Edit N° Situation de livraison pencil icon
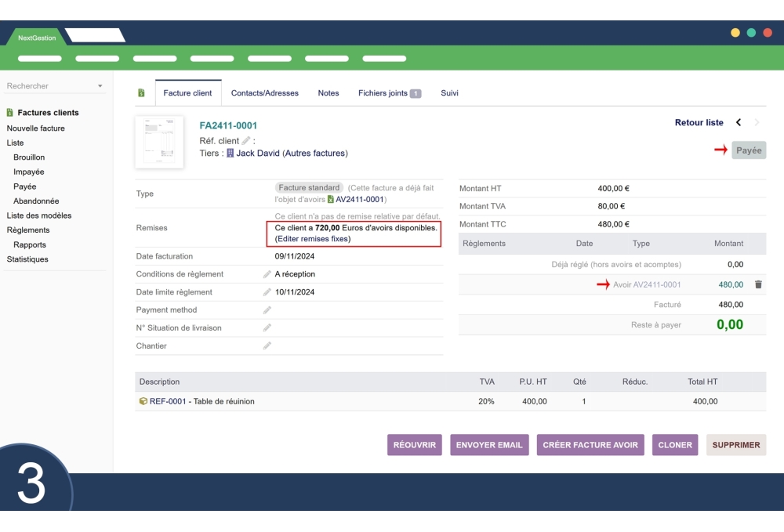 tap(267, 328)
